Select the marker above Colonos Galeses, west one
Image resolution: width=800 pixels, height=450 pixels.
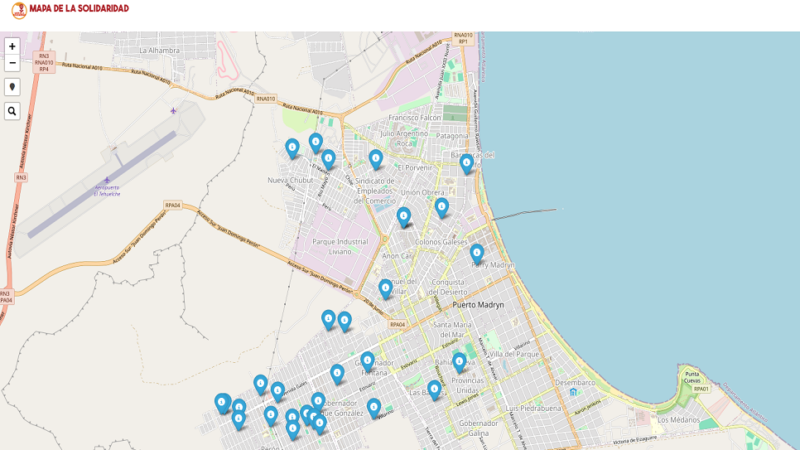point(404,217)
